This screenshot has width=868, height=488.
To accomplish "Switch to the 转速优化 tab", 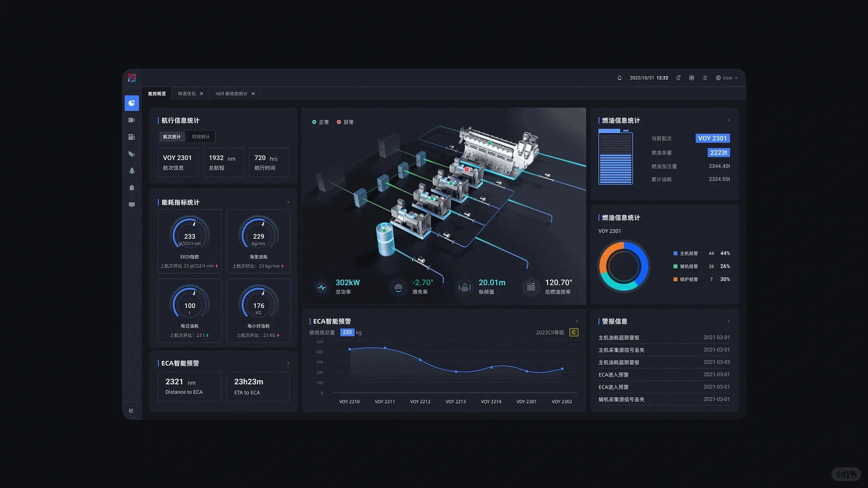I will [x=187, y=94].
